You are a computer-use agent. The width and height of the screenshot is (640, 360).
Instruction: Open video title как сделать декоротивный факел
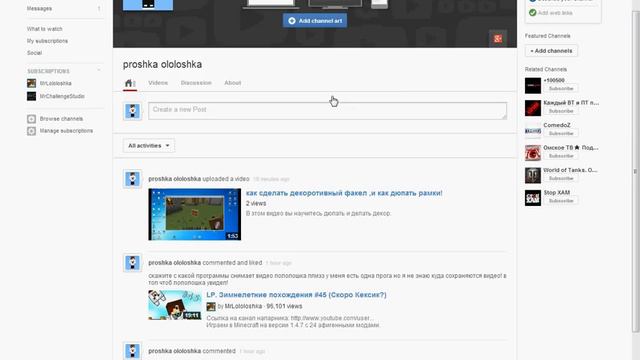point(344,193)
